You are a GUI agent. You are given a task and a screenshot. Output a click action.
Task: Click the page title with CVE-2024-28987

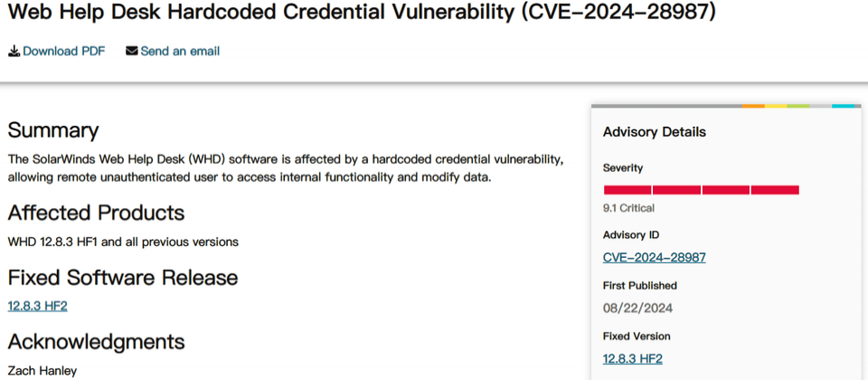point(362,12)
